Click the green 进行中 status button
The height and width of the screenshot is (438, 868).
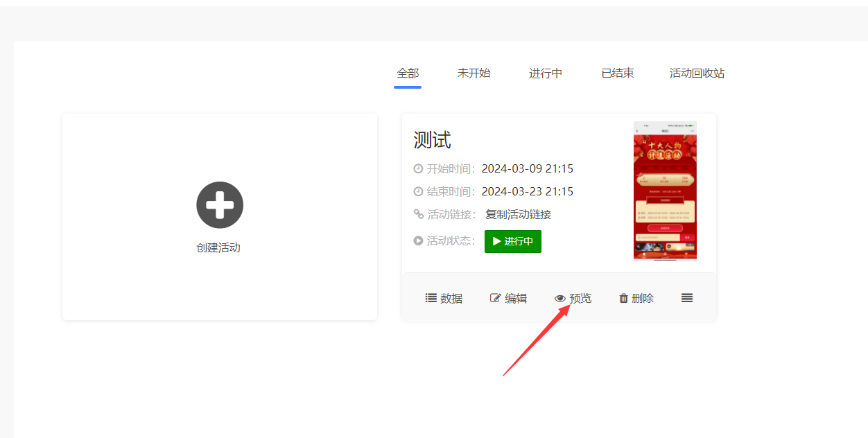click(x=513, y=241)
